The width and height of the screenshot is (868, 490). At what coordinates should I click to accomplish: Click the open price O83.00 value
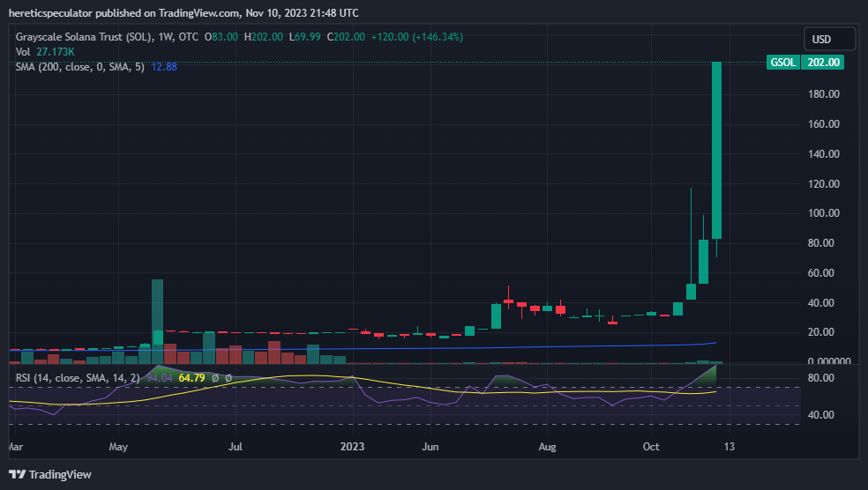pos(221,37)
